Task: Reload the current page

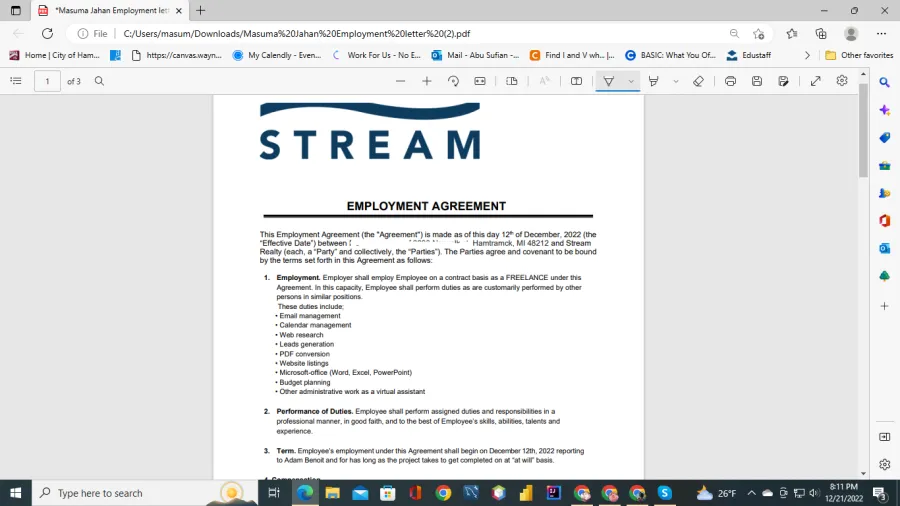Action: click(x=47, y=33)
